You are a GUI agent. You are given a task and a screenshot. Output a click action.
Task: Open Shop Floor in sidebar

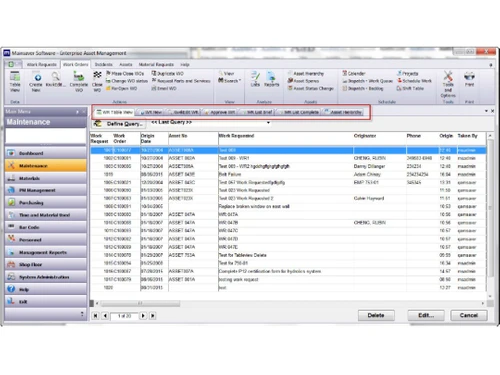click(46, 265)
